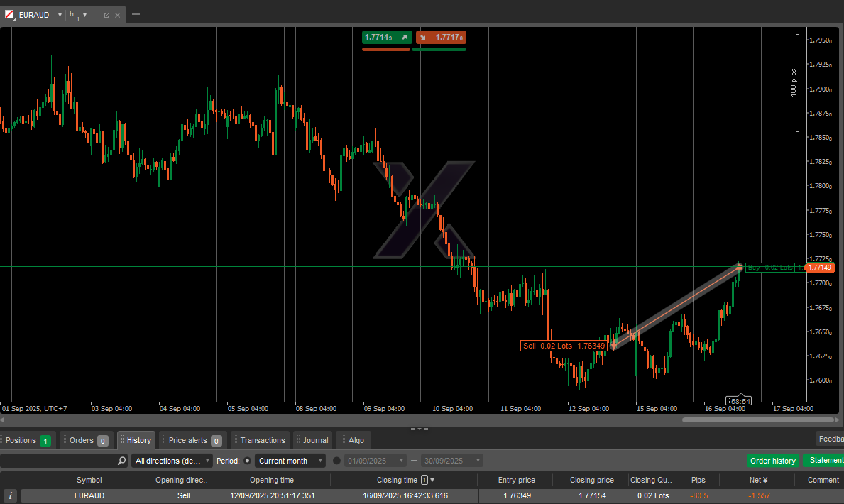844x504 pixels.
Task: Close the EURAUD chart tab
Action: coord(117,15)
